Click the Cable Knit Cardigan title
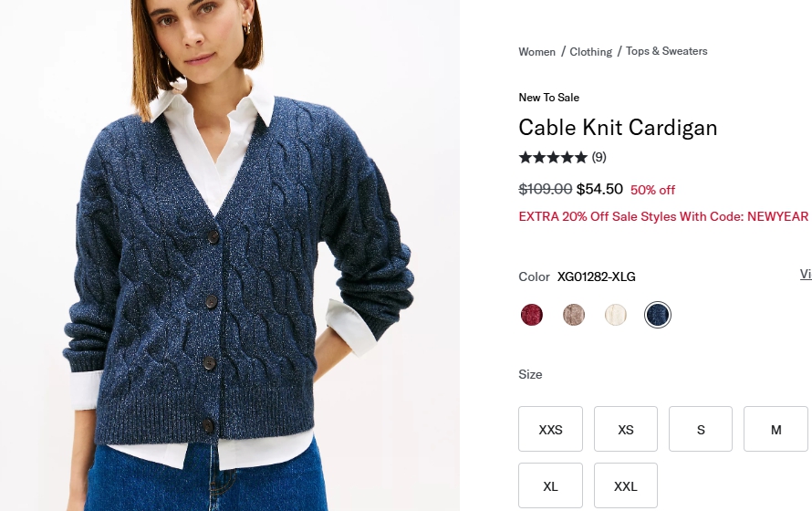812x511 pixels. tap(618, 128)
